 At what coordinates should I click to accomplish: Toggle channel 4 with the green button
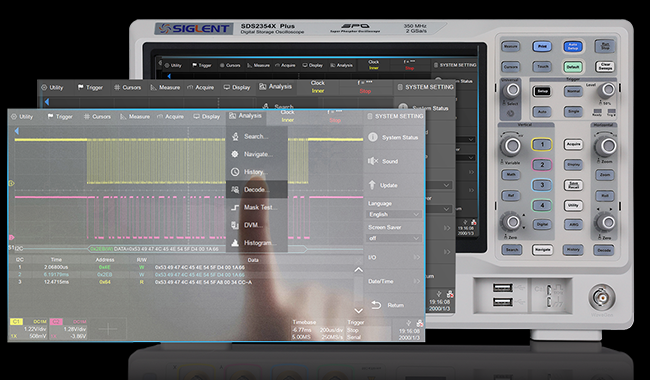coord(542,205)
